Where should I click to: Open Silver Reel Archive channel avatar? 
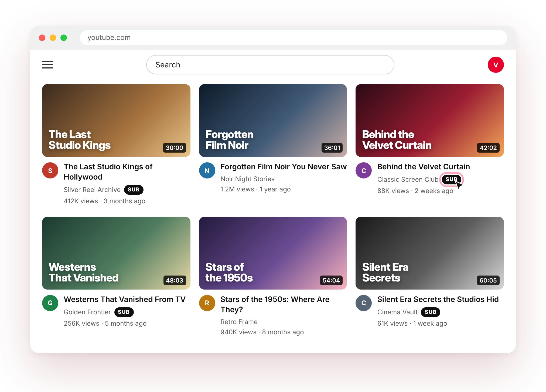(50, 170)
